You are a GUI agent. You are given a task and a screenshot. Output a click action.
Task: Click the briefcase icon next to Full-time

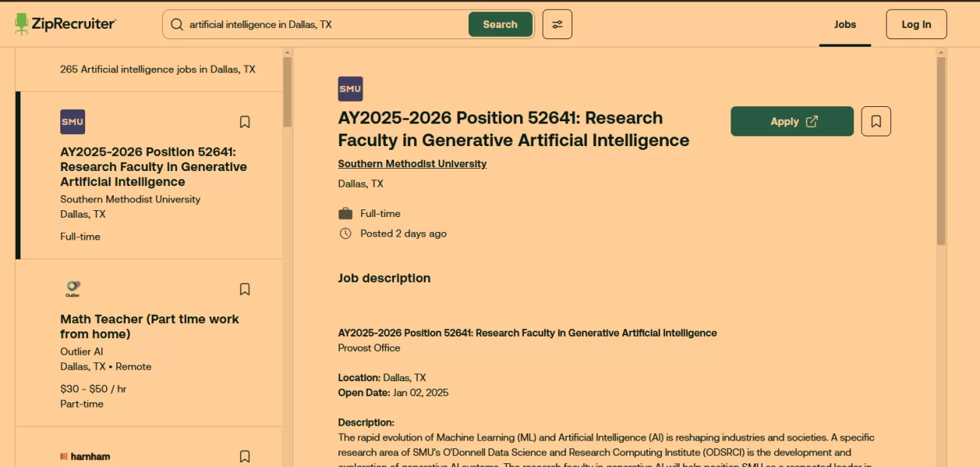(345, 213)
